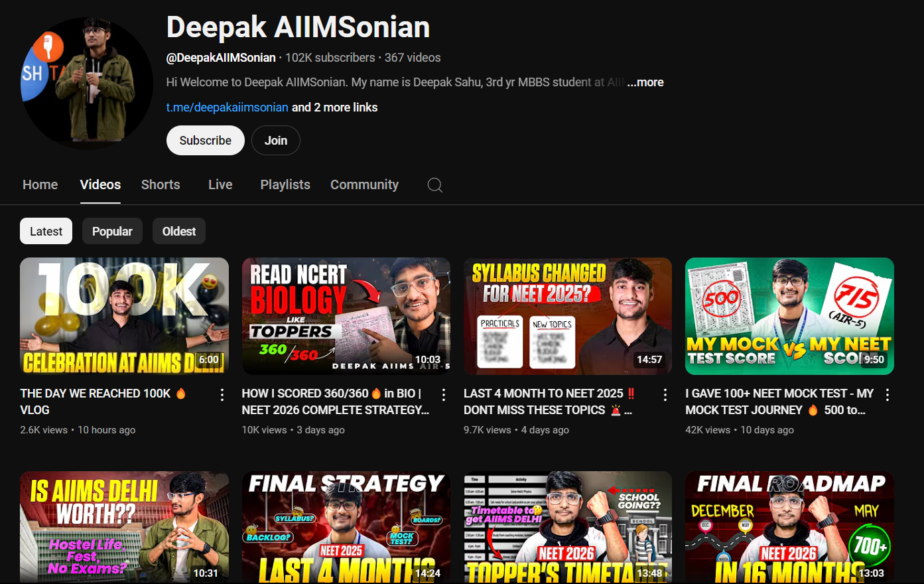The height and width of the screenshot is (584, 924).
Task: Click '2.6K views • 10 hours ago' text
Action: click(78, 430)
